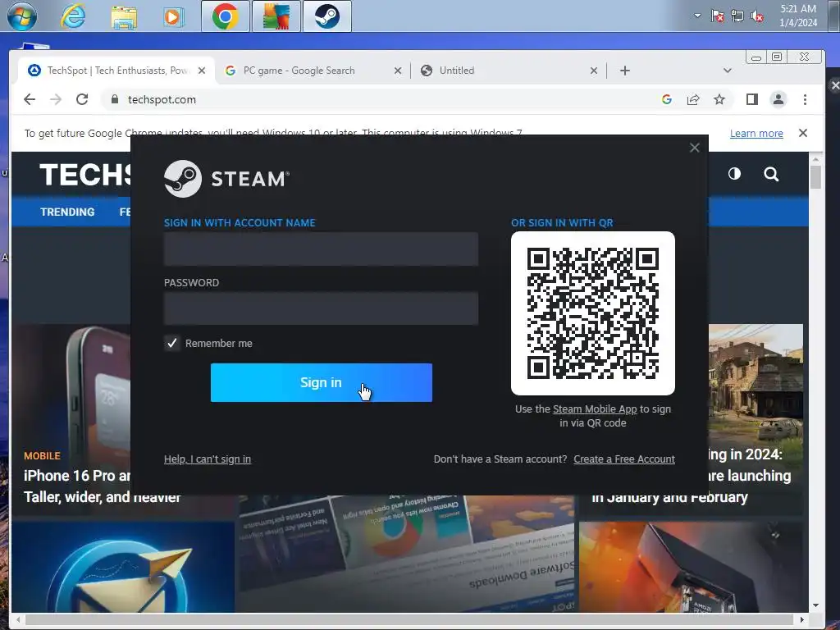
Task: Click the network status tray icon
Action: click(x=737, y=16)
